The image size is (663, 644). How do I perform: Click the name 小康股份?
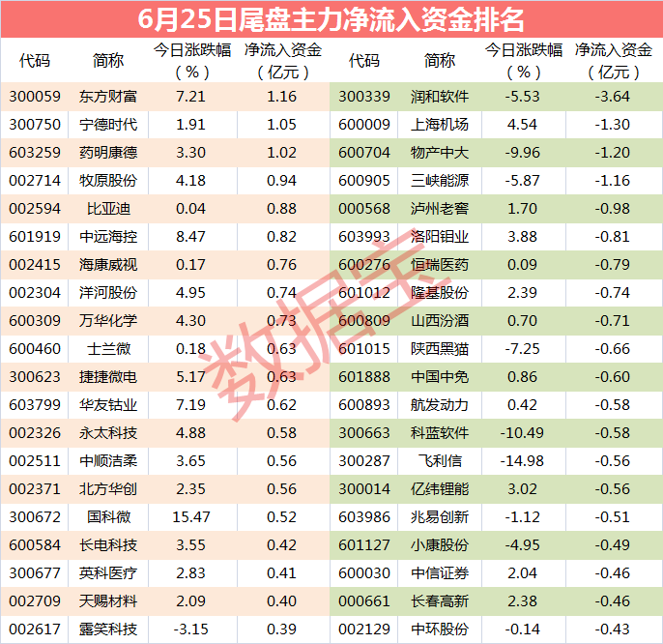pyautogui.click(x=440, y=545)
